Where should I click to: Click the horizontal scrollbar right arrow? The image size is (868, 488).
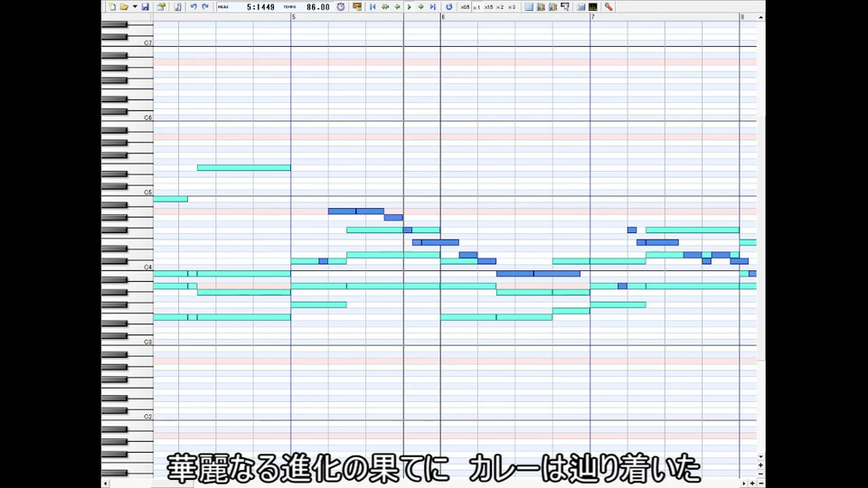click(743, 483)
